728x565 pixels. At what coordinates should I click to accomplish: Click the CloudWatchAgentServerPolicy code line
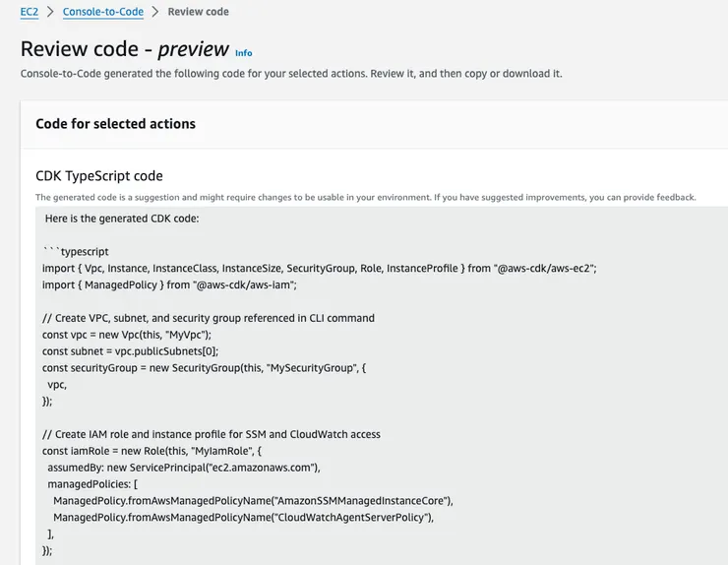[x=243, y=517]
